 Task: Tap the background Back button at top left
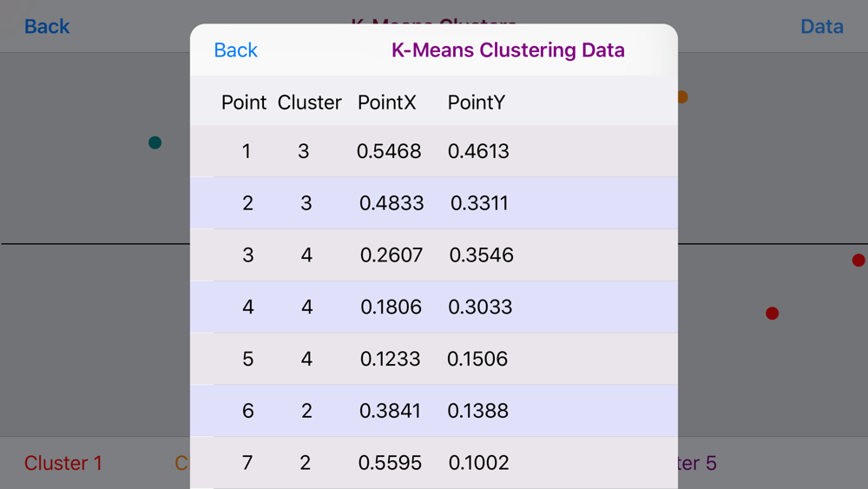[x=47, y=27]
